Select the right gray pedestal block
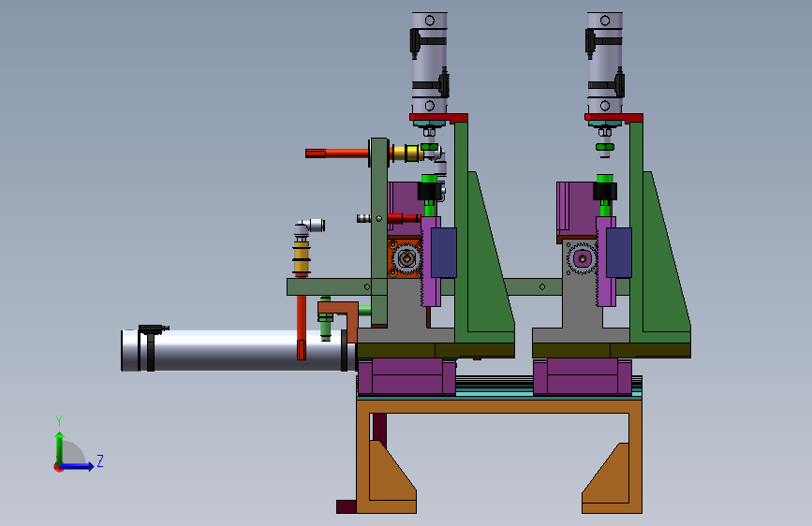This screenshot has height=526, width=812. [x=581, y=311]
